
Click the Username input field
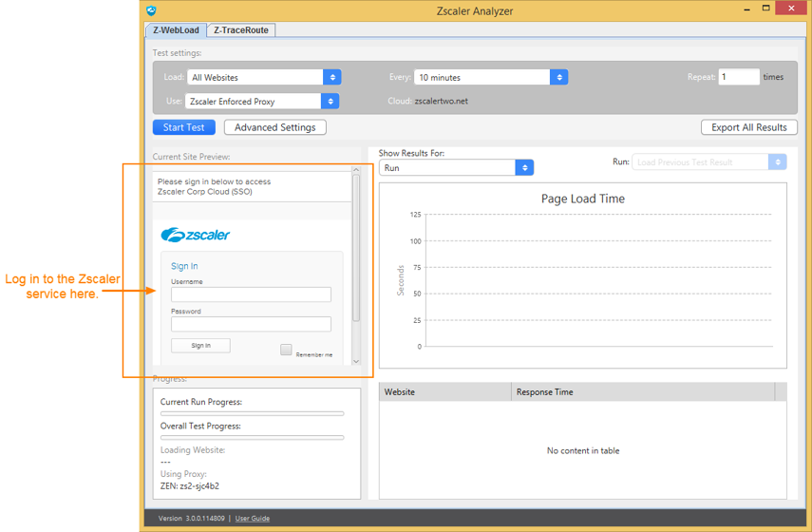[x=251, y=295]
